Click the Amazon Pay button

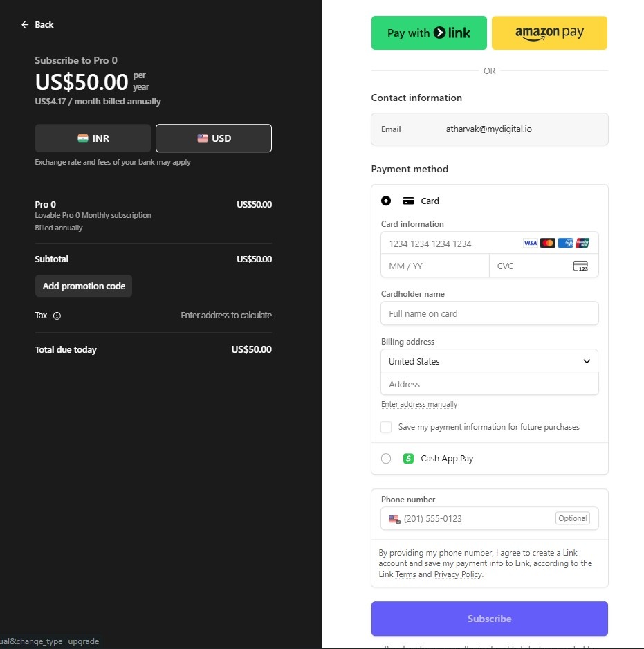(549, 33)
